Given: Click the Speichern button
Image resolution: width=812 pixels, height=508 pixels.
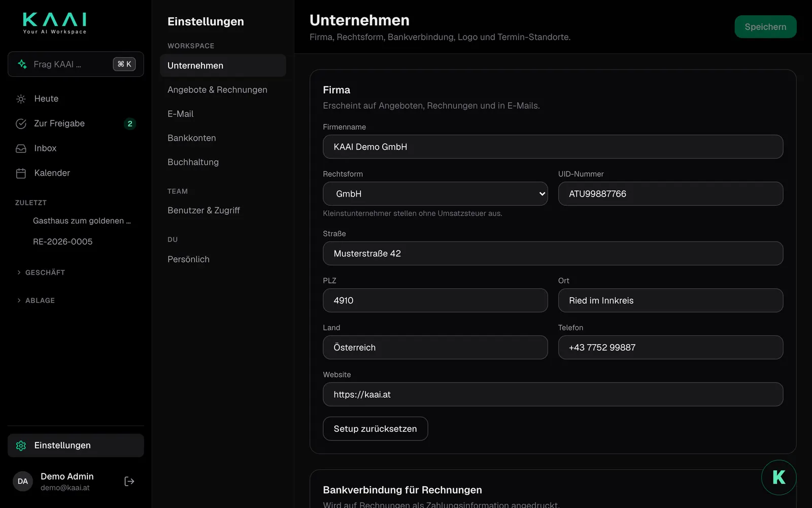Looking at the screenshot, I should pyautogui.click(x=765, y=27).
